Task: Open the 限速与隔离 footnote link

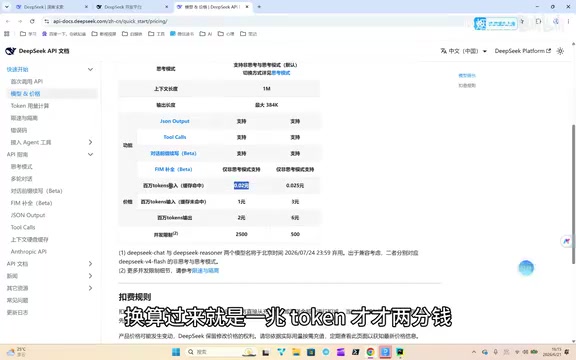Action: tap(205, 270)
